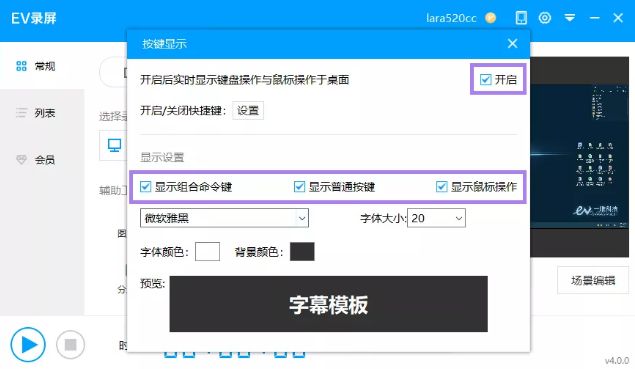Click the 常规 grid icon in sidebar

[21, 66]
